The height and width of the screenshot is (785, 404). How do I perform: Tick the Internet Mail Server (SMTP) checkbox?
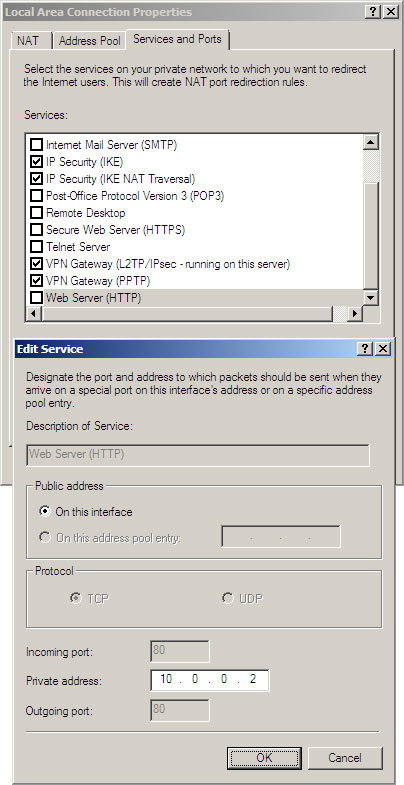click(x=37, y=145)
